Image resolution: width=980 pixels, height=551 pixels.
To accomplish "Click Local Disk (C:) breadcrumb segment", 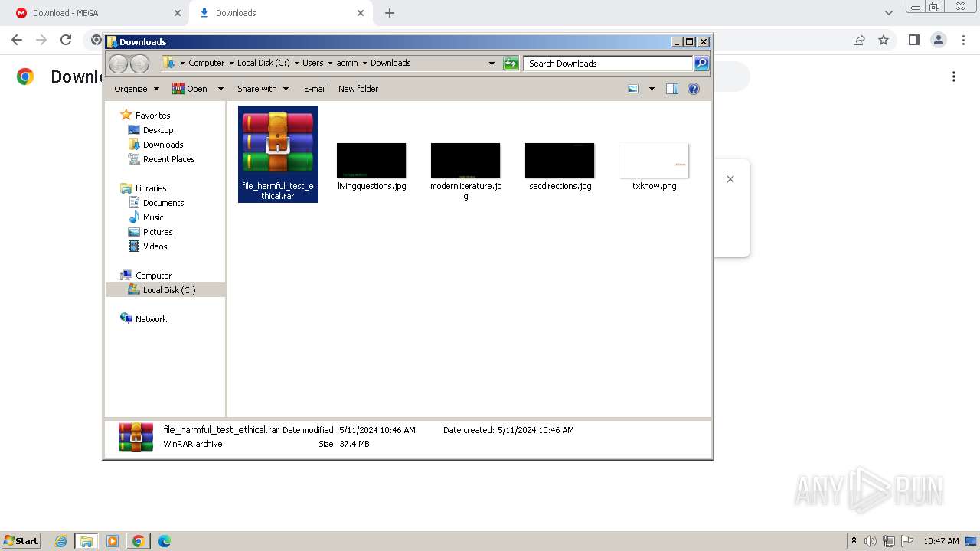I will click(x=263, y=63).
